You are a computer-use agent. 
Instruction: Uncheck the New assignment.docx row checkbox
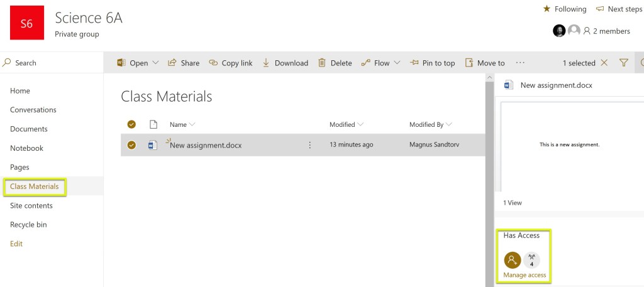[131, 145]
